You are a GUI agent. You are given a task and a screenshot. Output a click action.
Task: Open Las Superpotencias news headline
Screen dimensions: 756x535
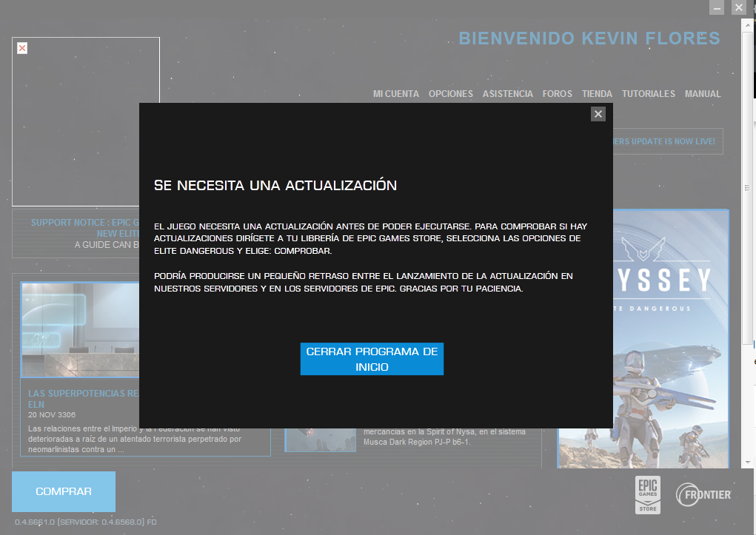point(84,399)
